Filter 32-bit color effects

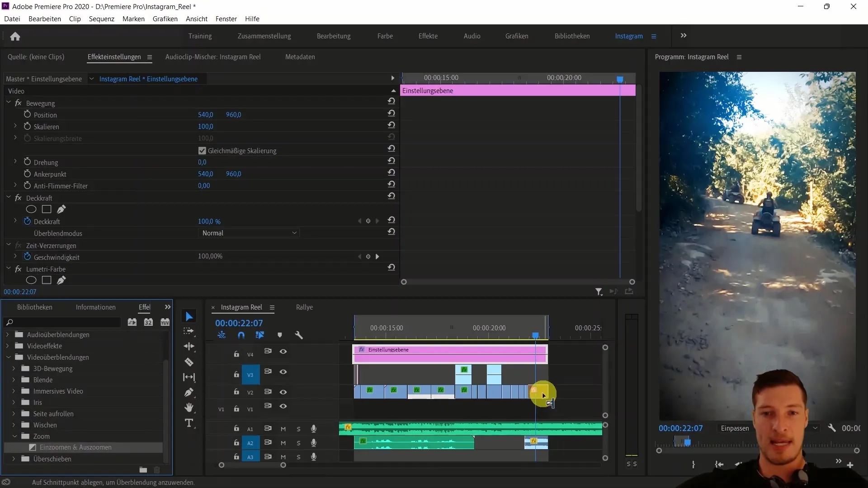[x=148, y=322]
